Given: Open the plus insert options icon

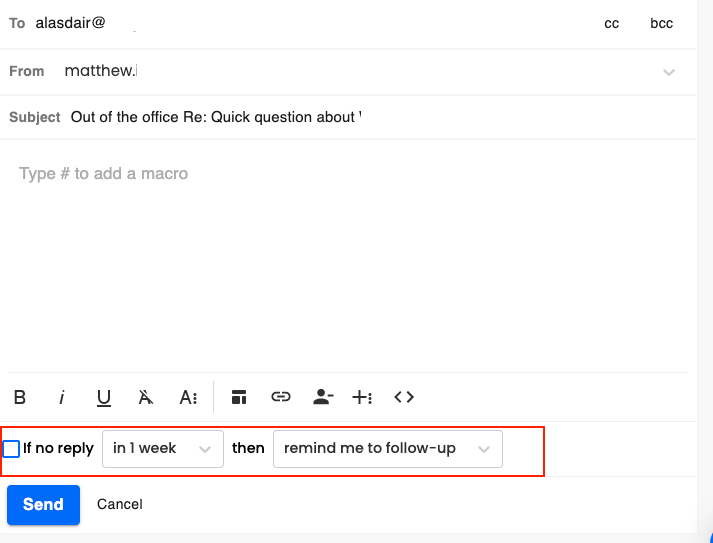Looking at the screenshot, I should (x=362, y=397).
